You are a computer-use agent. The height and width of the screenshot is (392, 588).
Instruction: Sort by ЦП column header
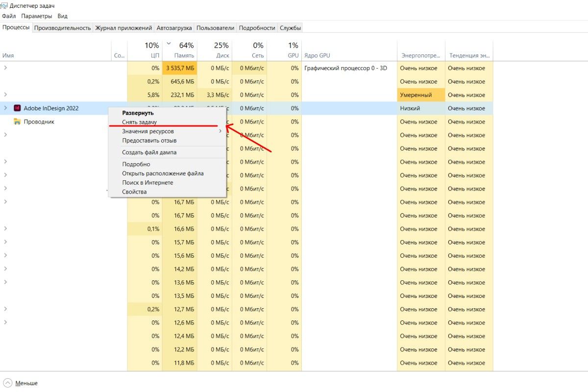145,50
